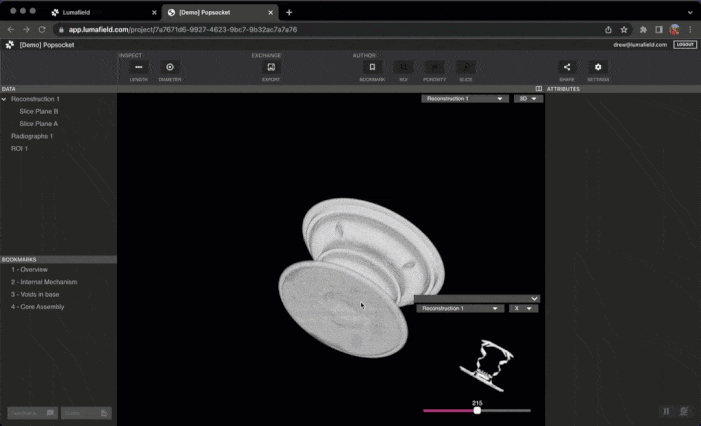
Task: Open browser share icon in address bar
Action: tap(608, 30)
